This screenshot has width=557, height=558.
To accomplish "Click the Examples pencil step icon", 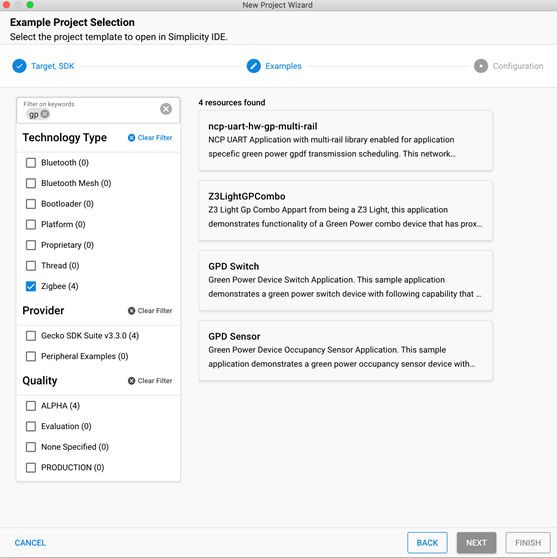I will coord(253,66).
